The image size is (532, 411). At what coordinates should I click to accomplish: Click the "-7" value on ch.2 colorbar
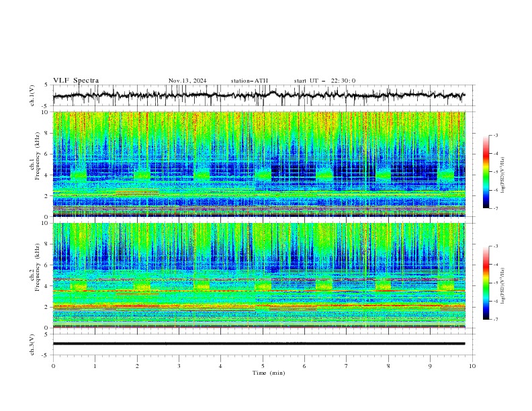(496, 320)
